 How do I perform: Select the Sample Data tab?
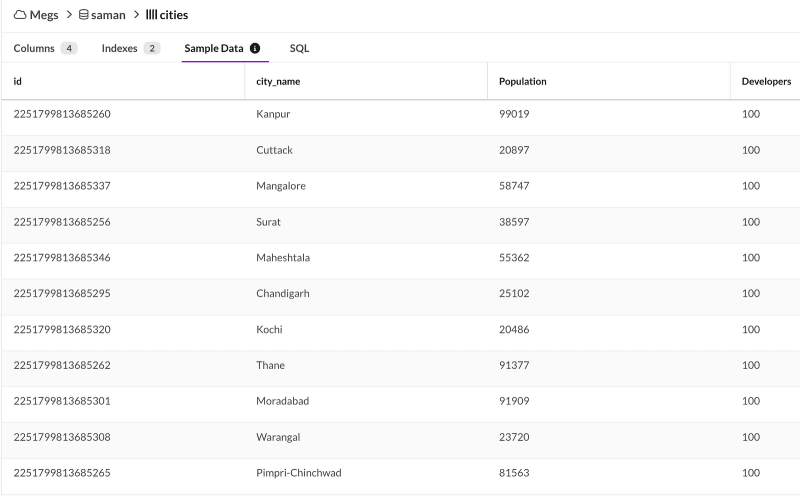(214, 48)
